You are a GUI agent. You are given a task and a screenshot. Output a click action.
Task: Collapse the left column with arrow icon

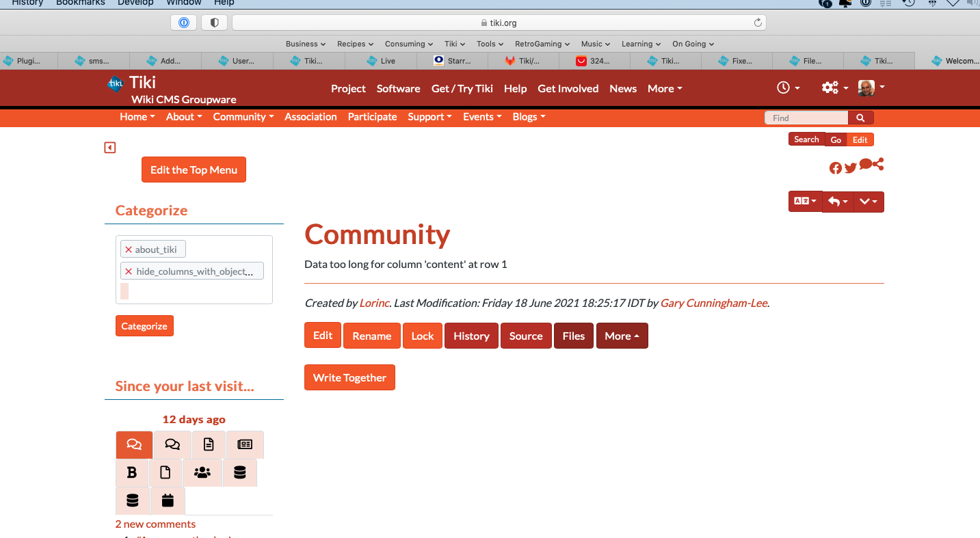pos(110,148)
